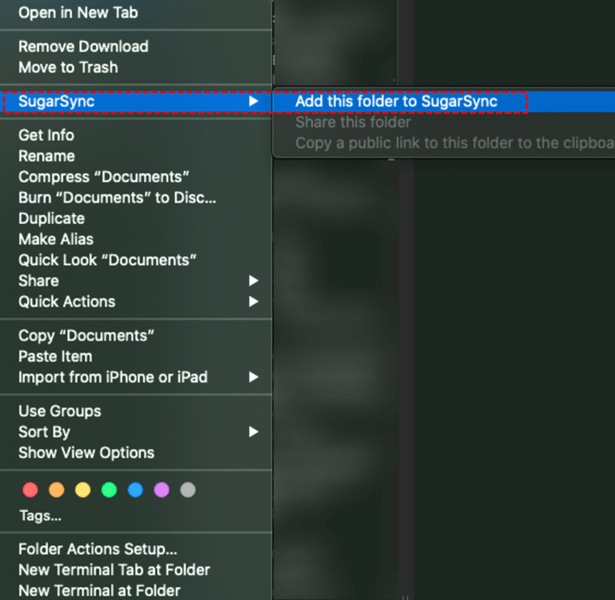Apply the orange tag color

tap(56, 490)
